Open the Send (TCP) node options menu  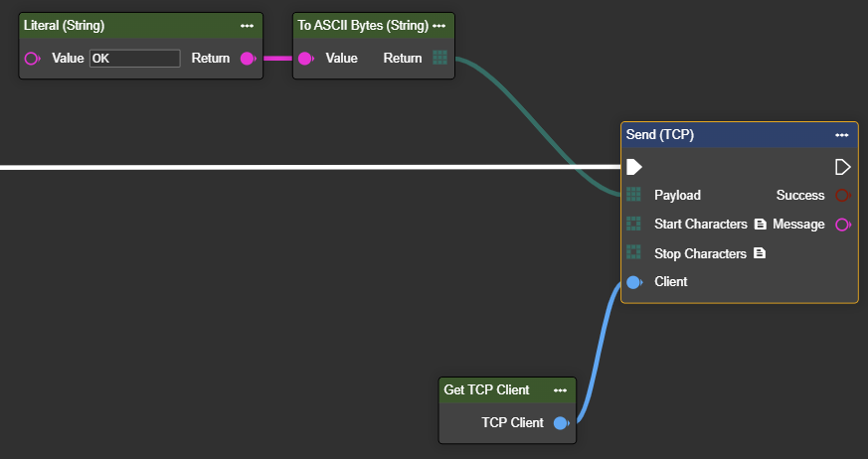tap(841, 135)
